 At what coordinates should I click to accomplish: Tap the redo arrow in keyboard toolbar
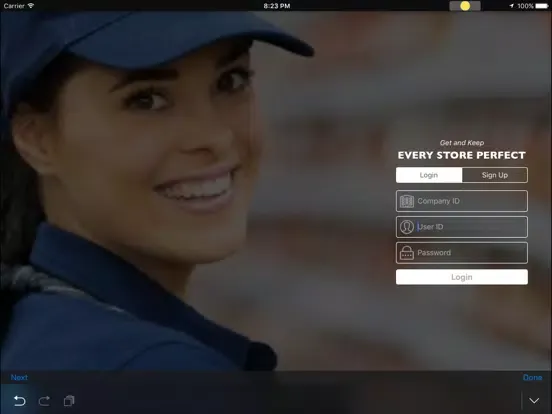[x=44, y=401]
